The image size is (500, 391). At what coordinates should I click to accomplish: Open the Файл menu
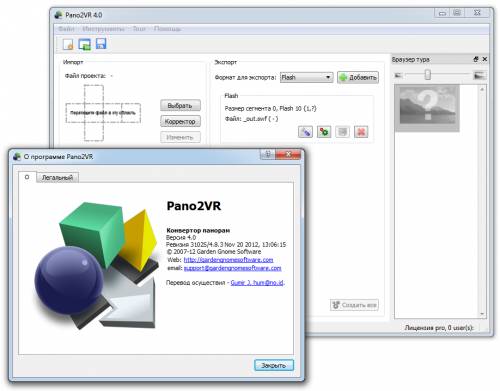coord(66,29)
